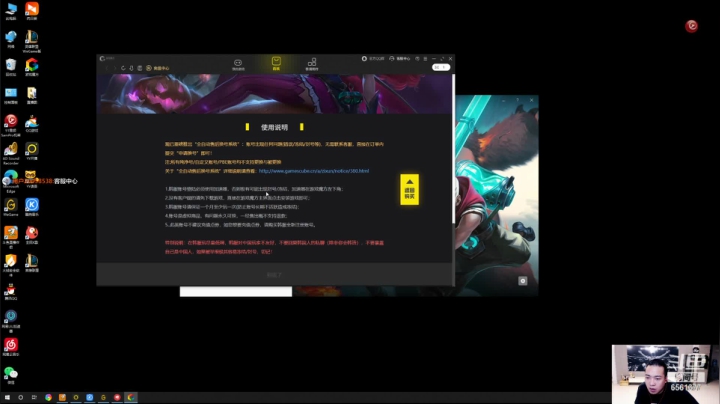Open the yellow shield security shortcut
The height and width of the screenshot is (404, 720).
(x=11, y=265)
